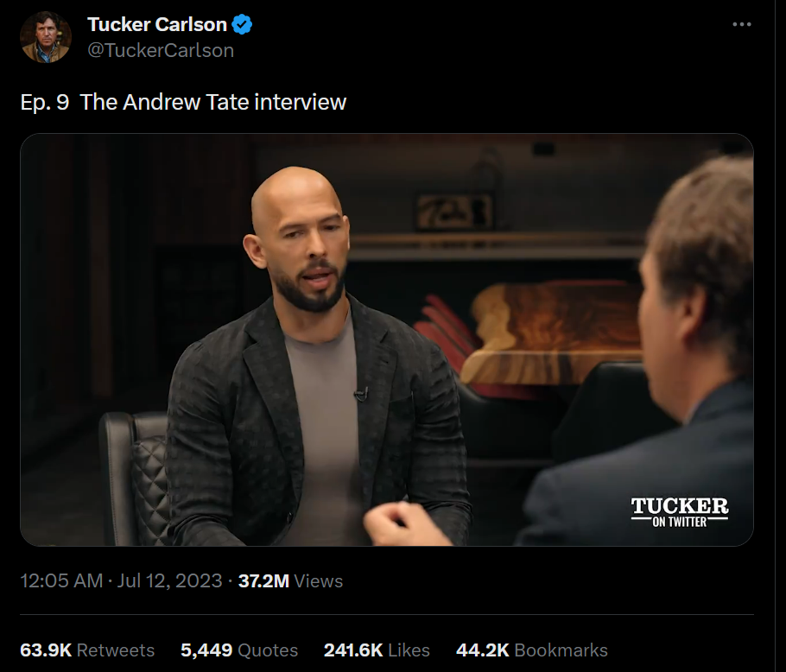The height and width of the screenshot is (672, 786).
Task: Open the three-dot more options menu
Action: coord(741,24)
